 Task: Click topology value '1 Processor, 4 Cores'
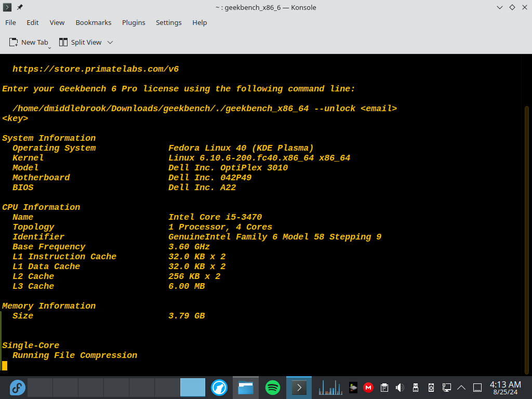click(220, 227)
